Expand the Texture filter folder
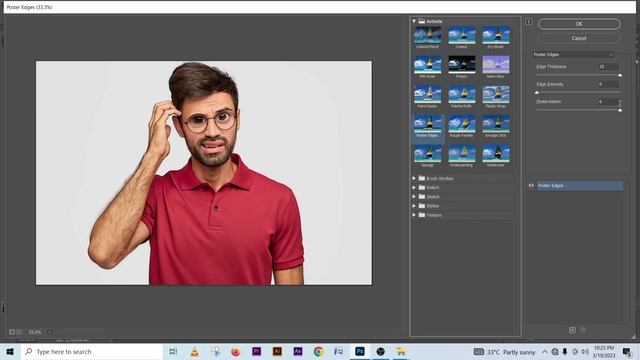The width and height of the screenshot is (640, 360). [x=414, y=215]
